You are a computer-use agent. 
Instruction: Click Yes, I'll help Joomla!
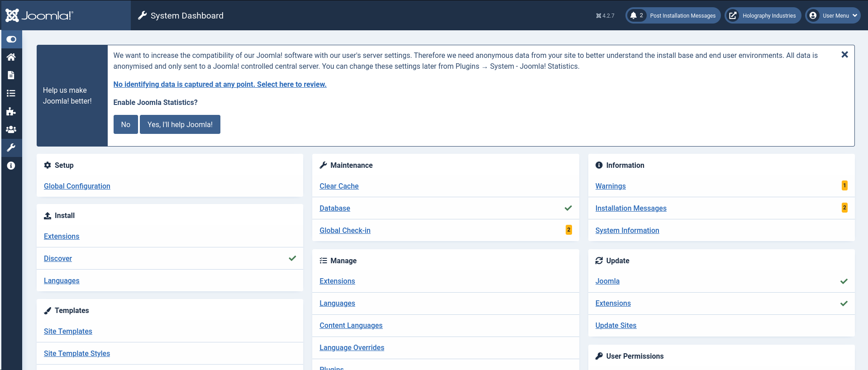coord(180,124)
